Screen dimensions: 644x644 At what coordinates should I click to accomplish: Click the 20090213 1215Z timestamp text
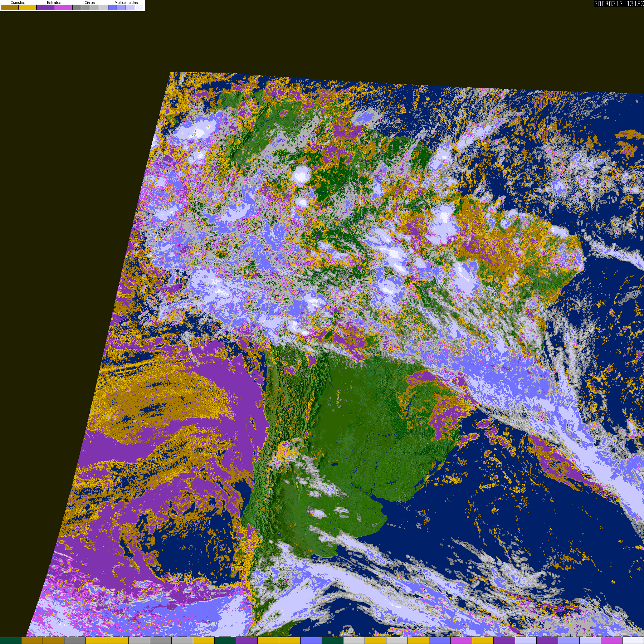[619, 4]
